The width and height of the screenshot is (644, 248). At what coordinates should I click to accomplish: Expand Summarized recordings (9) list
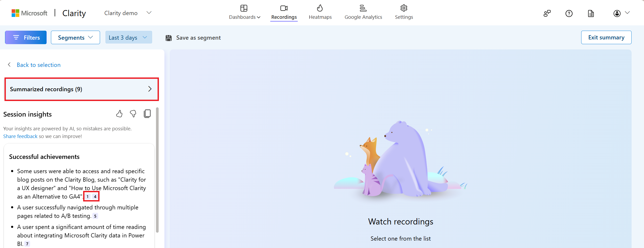(82, 89)
